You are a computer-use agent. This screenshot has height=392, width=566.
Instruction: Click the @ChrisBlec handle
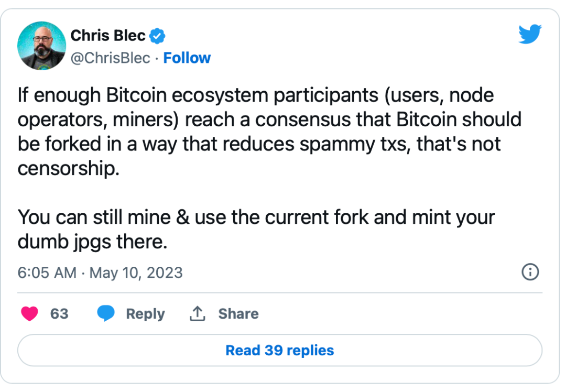[110, 58]
